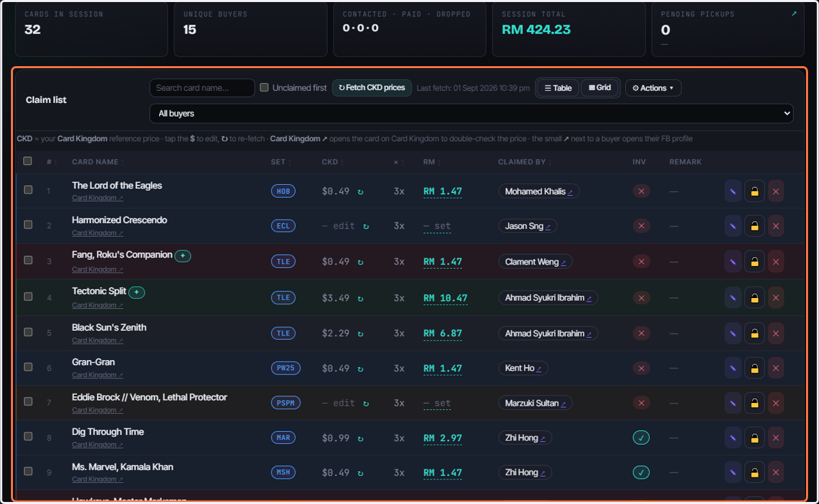Toggle invoice checkmark for Dig Through Time
819x504 pixels.
pyautogui.click(x=641, y=438)
